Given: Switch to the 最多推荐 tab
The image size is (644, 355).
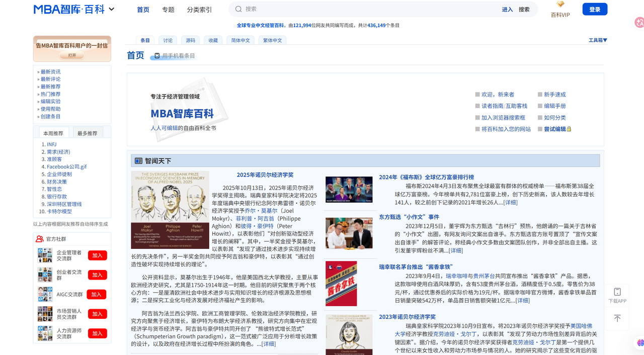Looking at the screenshot, I should [x=88, y=133].
